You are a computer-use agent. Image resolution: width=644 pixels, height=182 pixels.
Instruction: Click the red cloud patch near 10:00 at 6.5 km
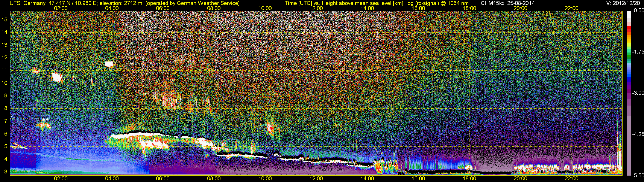tap(270, 129)
